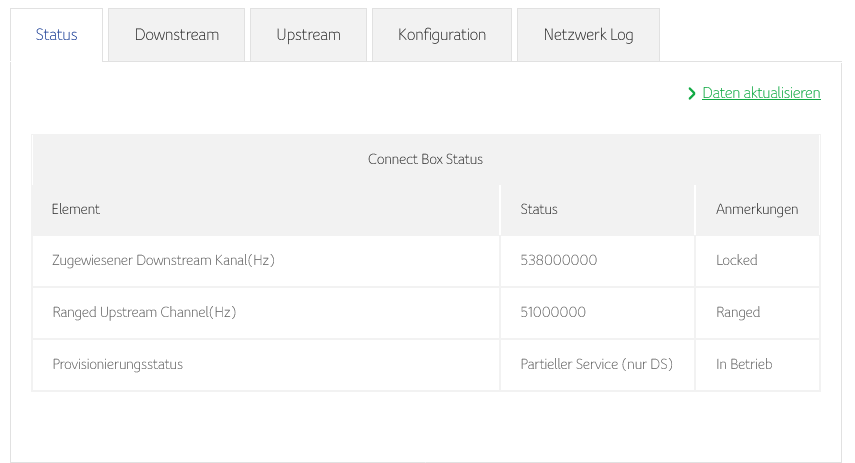
Task: Click the Locked remark cell
Action: click(x=737, y=260)
